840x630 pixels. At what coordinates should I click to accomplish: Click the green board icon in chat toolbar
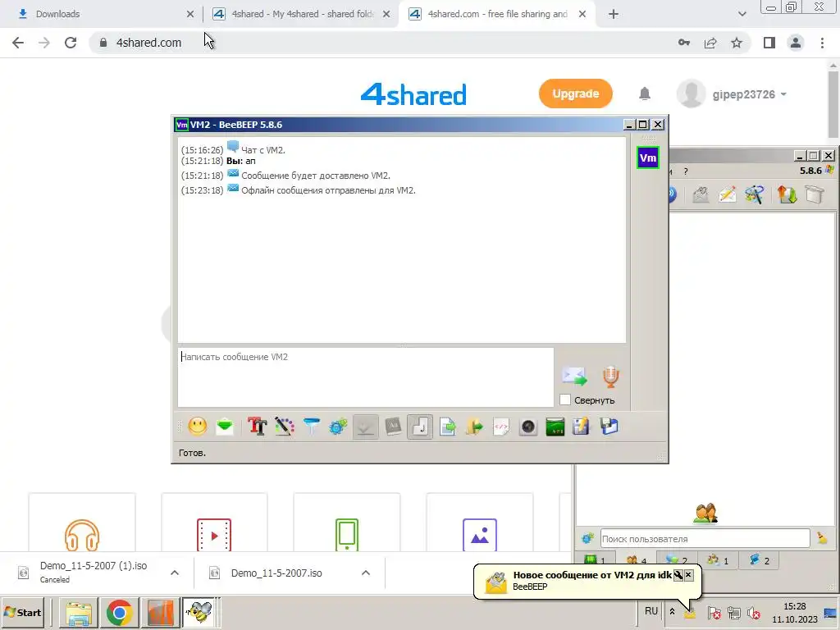coord(555,427)
